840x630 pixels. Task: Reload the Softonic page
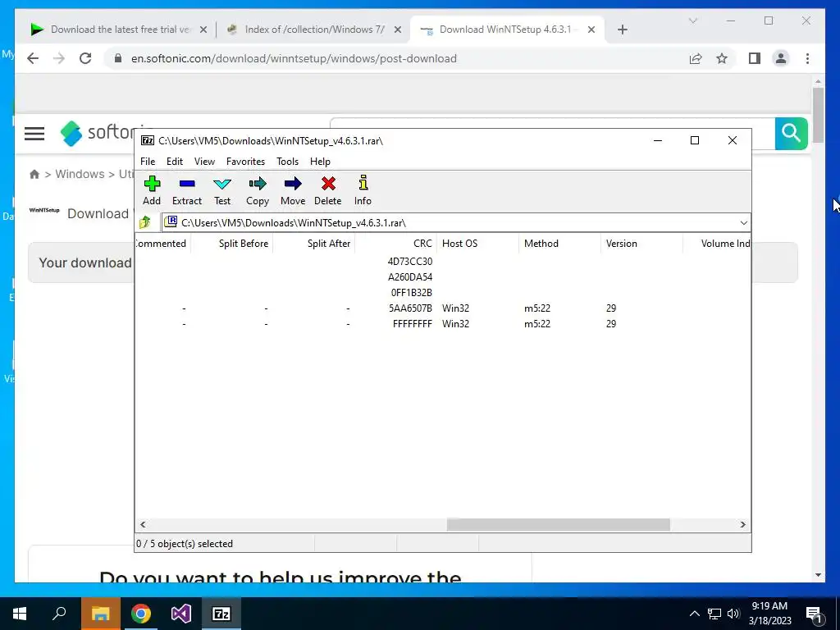[85, 58]
